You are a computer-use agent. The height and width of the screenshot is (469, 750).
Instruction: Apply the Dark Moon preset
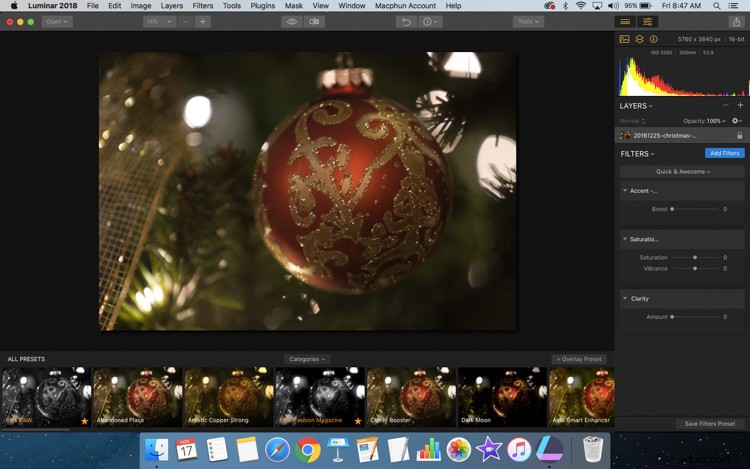click(x=502, y=397)
